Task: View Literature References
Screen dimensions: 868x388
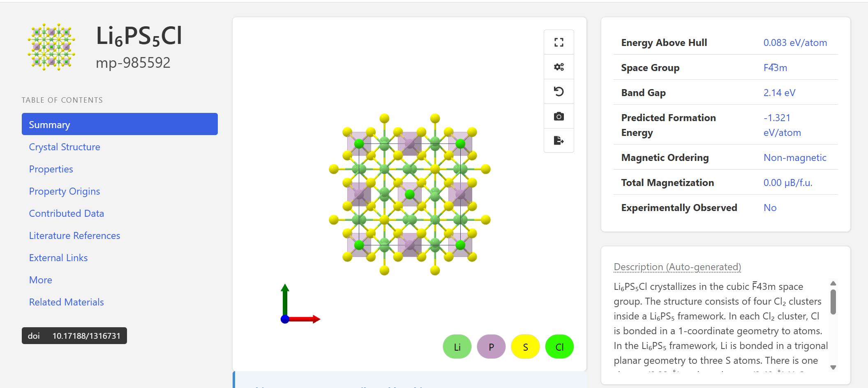Action: pos(74,235)
